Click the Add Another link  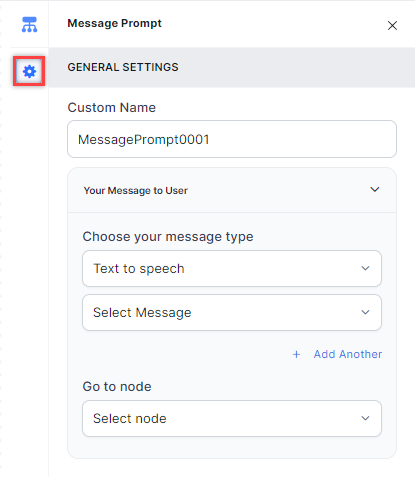coord(348,354)
